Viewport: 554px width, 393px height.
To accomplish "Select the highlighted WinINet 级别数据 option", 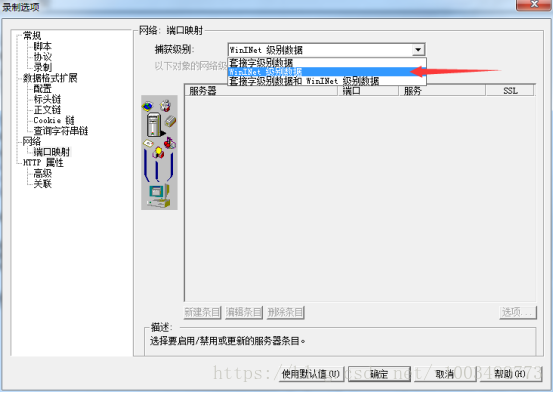I will pyautogui.click(x=327, y=72).
